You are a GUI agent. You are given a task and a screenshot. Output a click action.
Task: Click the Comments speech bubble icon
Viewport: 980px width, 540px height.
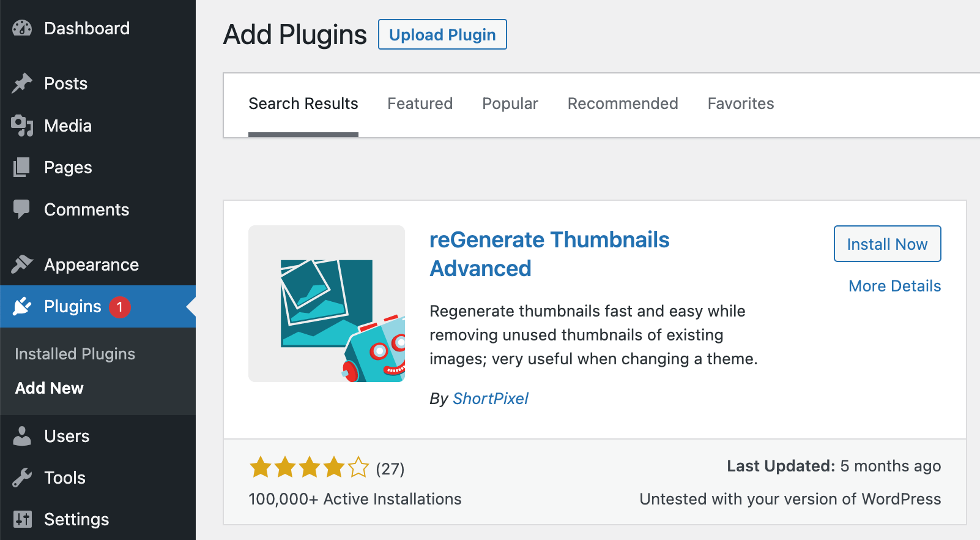pyautogui.click(x=22, y=209)
